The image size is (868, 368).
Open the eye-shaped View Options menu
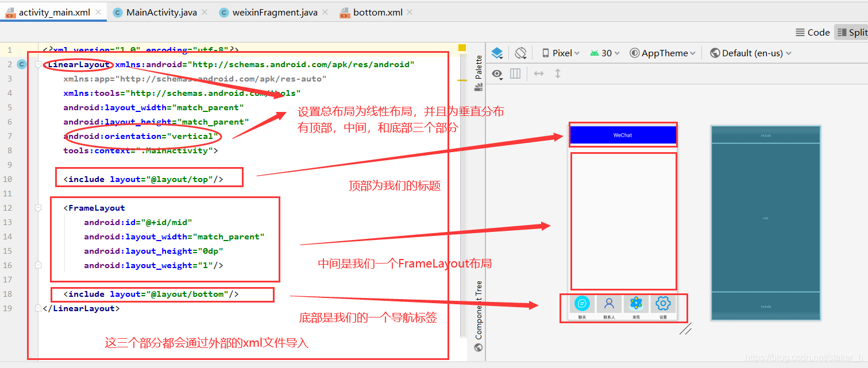pyautogui.click(x=497, y=73)
